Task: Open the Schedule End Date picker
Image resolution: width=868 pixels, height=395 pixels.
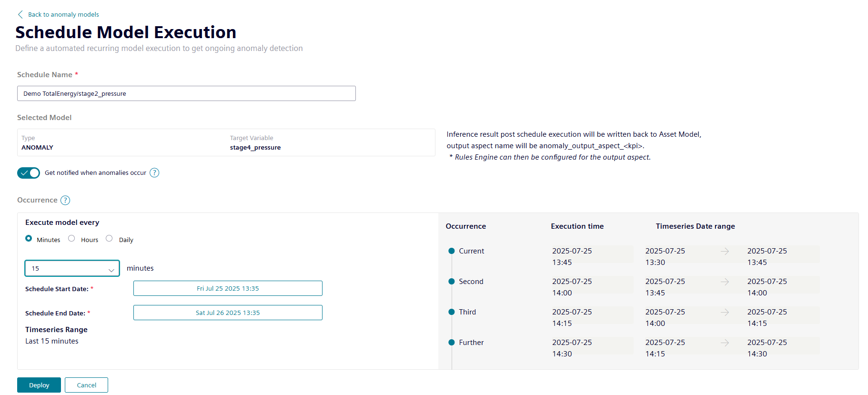Action: pyautogui.click(x=228, y=313)
